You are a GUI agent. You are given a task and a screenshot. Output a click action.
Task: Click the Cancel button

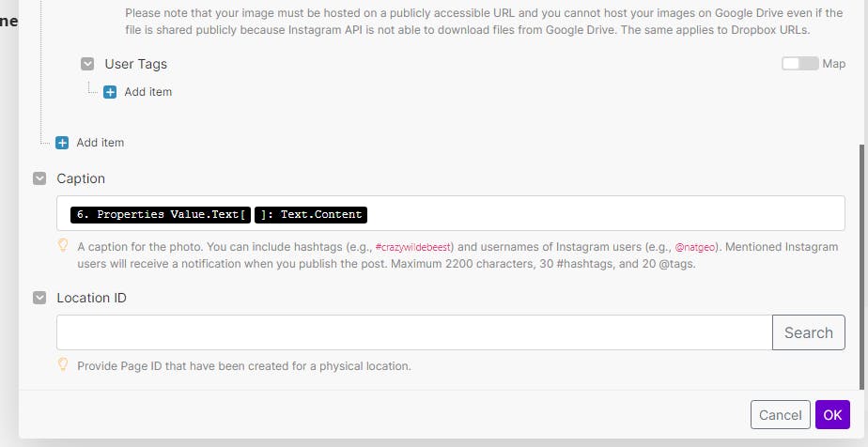tap(780, 414)
